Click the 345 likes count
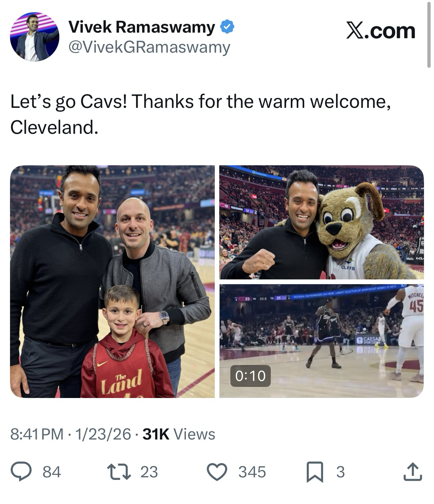Screen dimensions: 434x504 coord(252,472)
